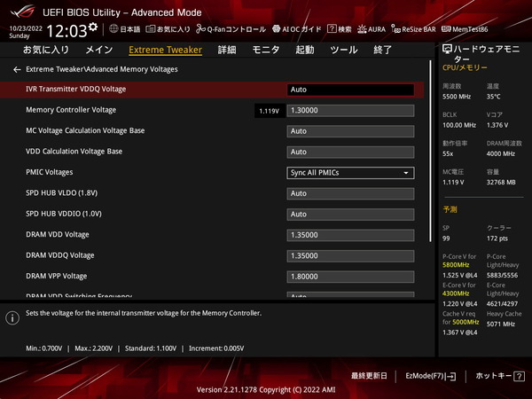Edit DRAM VDD Voltage 1.35000 field
Image resolution: width=532 pixels, height=399 pixels.
pos(350,235)
